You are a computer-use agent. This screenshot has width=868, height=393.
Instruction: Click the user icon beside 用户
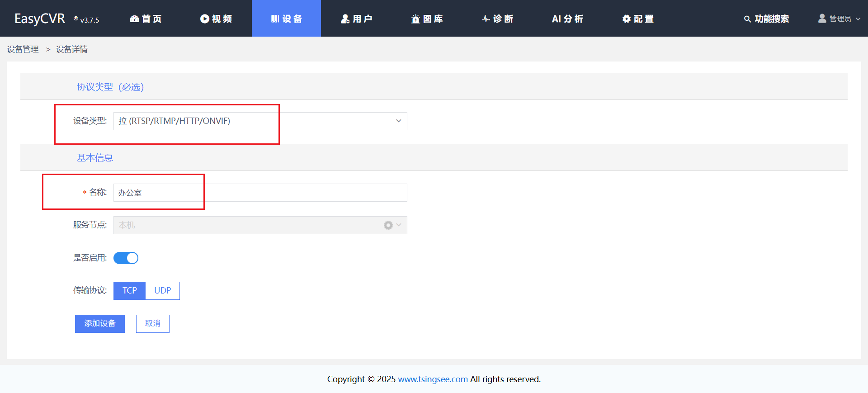pyautogui.click(x=345, y=19)
